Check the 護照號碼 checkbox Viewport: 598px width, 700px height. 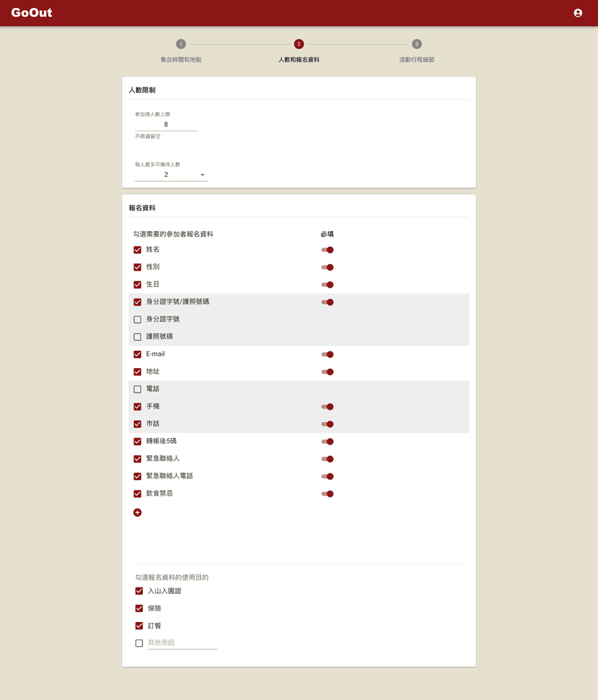(137, 337)
